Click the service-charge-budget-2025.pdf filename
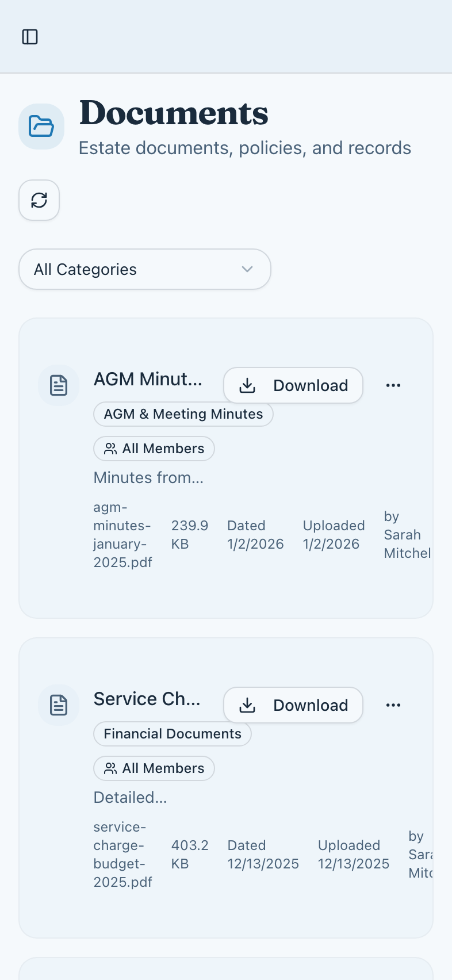The image size is (452, 980). tap(122, 855)
